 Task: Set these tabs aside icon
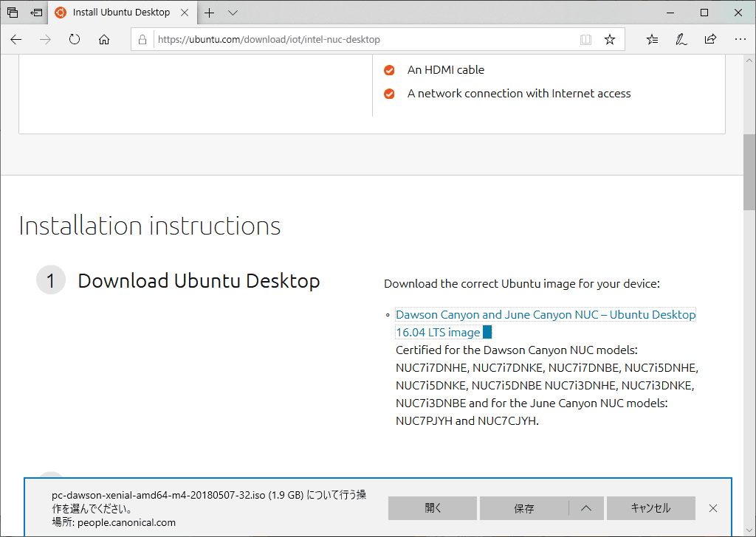click(x=36, y=13)
